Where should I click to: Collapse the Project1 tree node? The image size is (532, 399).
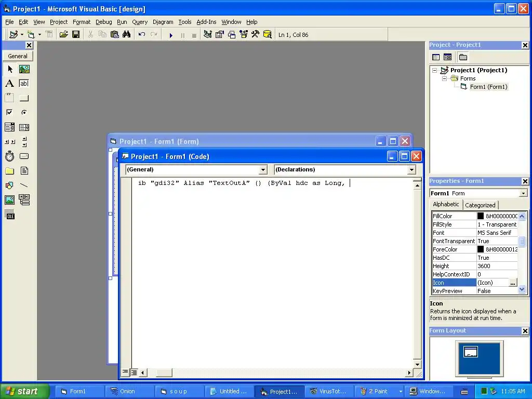435,71
